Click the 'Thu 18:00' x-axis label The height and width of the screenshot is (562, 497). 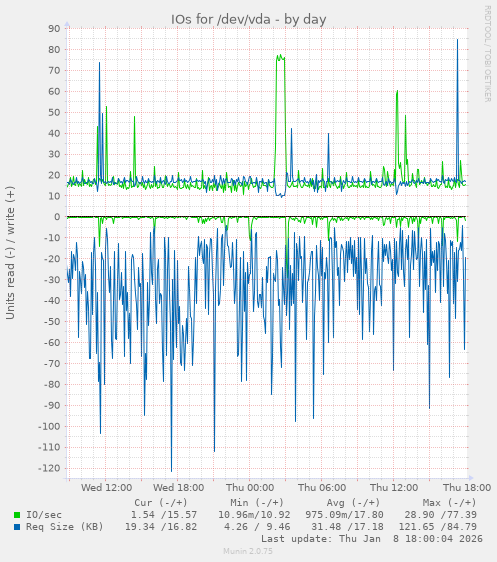467,488
